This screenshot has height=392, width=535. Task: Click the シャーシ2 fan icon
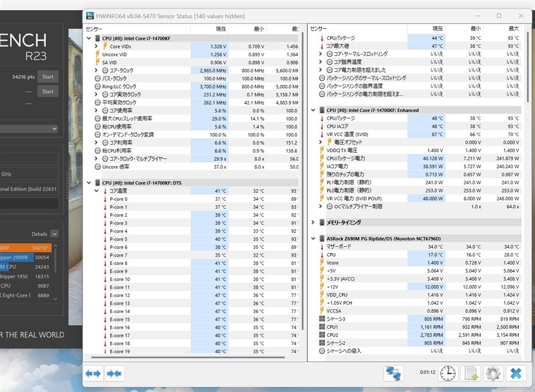pos(322,343)
